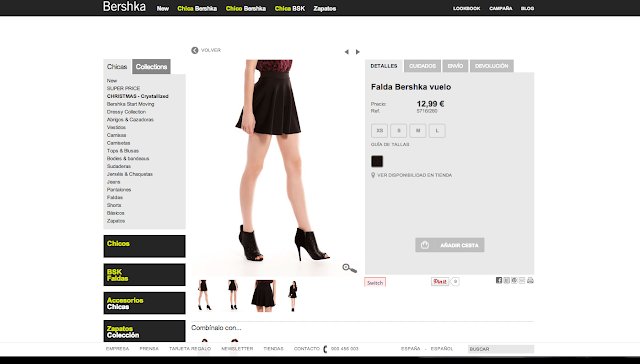Switch to the Cuidados tab

click(x=422, y=66)
